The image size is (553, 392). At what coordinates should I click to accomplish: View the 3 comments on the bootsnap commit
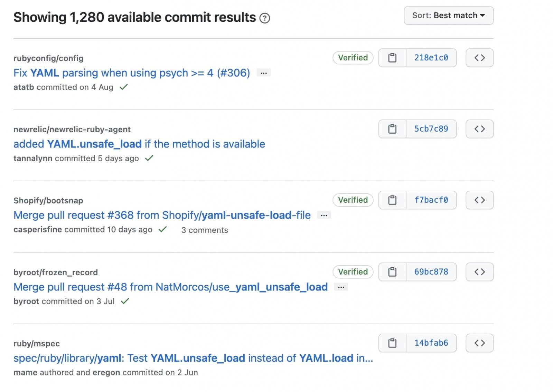coord(205,230)
